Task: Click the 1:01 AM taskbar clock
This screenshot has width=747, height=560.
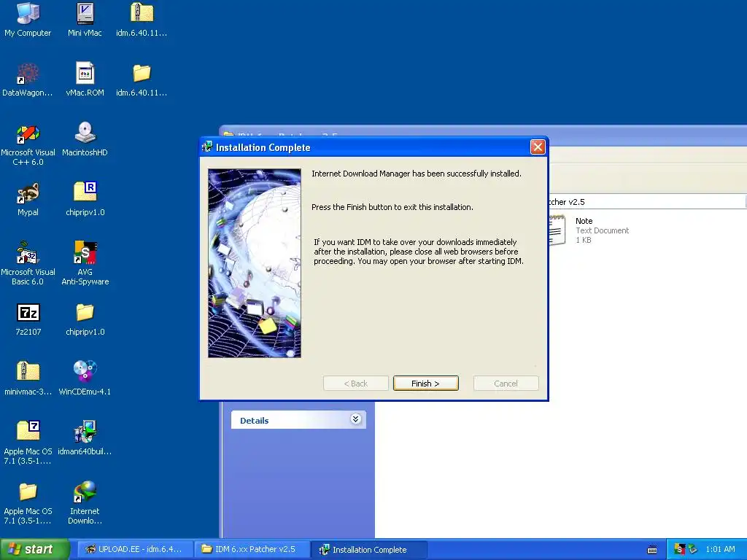Action: point(720,550)
